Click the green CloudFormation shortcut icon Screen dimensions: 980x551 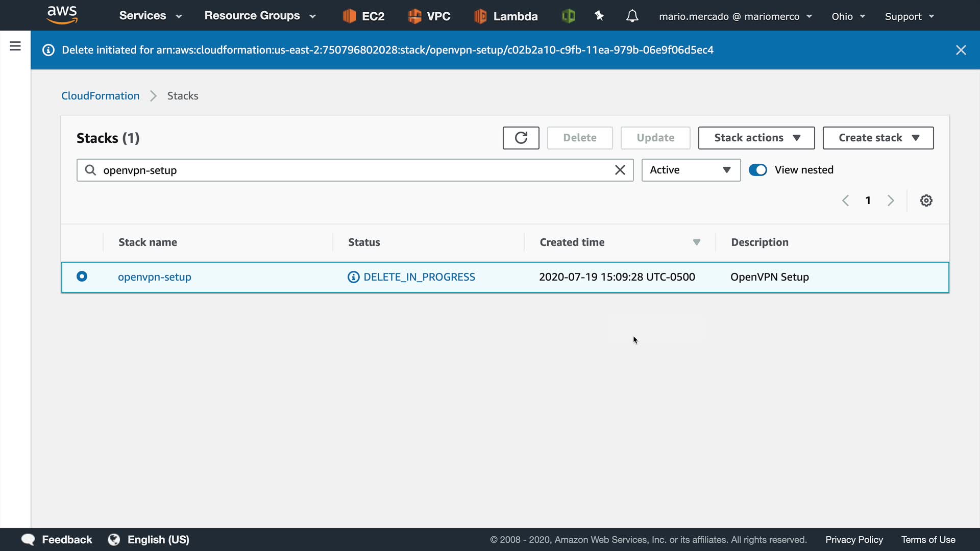pos(568,16)
